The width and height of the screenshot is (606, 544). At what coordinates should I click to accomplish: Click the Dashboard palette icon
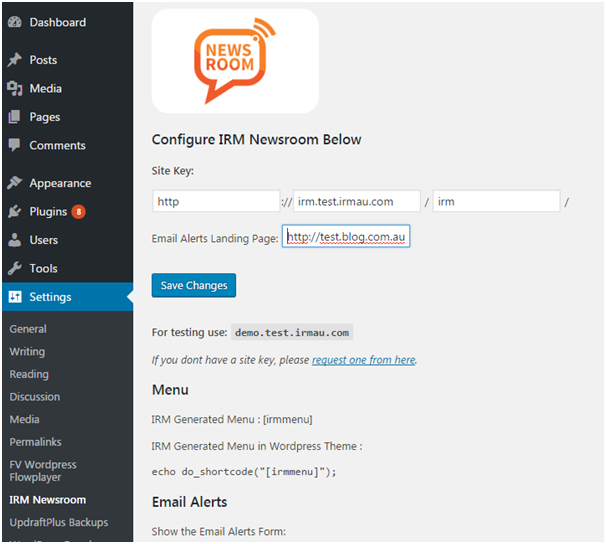pos(14,22)
